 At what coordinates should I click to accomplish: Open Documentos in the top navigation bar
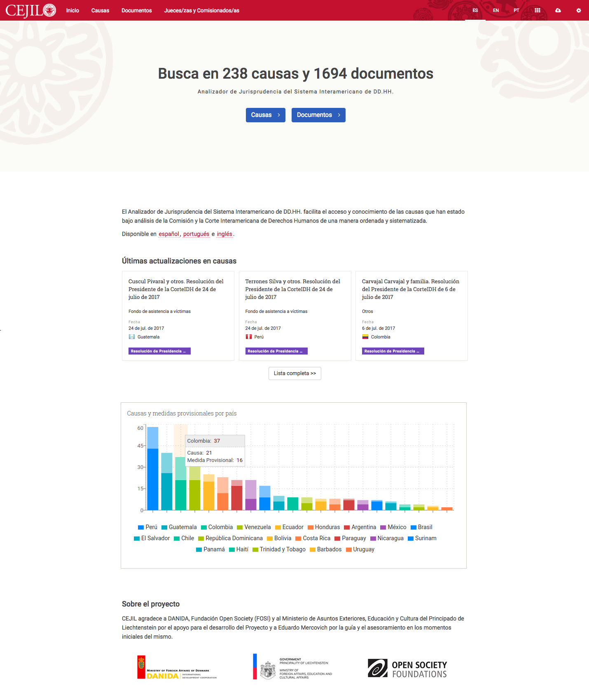(x=137, y=10)
